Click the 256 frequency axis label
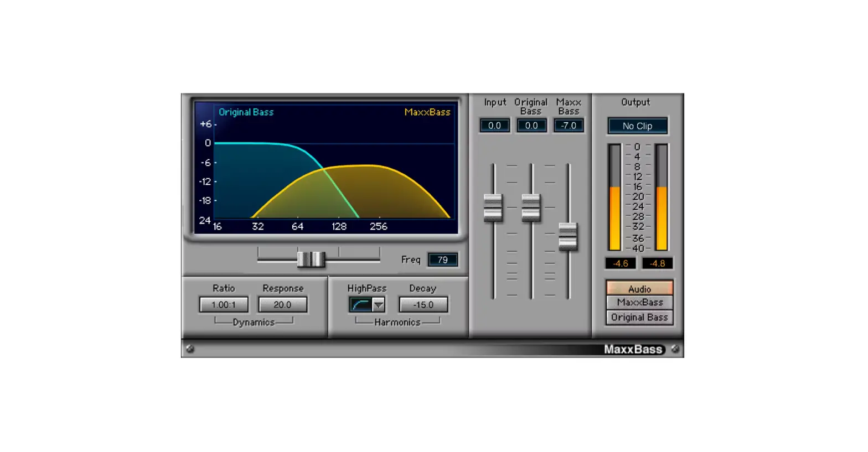The width and height of the screenshot is (868, 452). click(x=379, y=226)
